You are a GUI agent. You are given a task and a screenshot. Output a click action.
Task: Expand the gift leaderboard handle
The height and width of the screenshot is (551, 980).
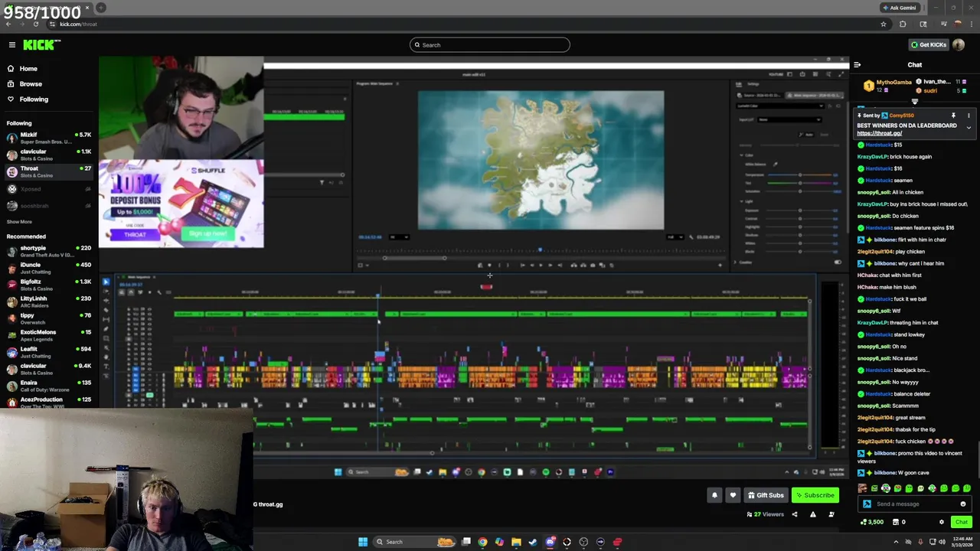click(914, 101)
